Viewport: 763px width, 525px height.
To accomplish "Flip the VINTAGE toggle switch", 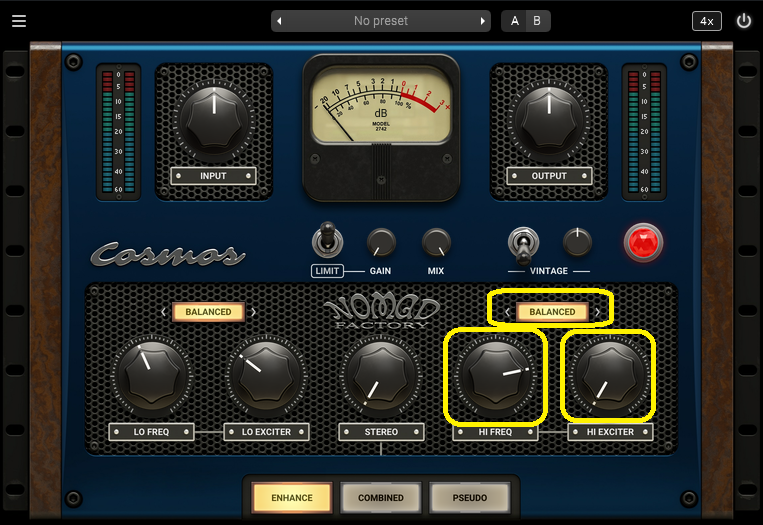I will (x=523, y=243).
